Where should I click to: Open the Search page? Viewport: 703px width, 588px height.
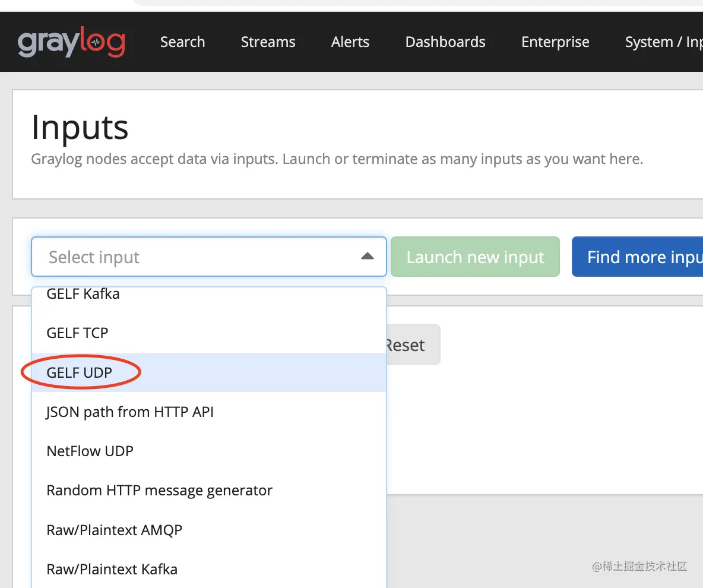pos(182,42)
